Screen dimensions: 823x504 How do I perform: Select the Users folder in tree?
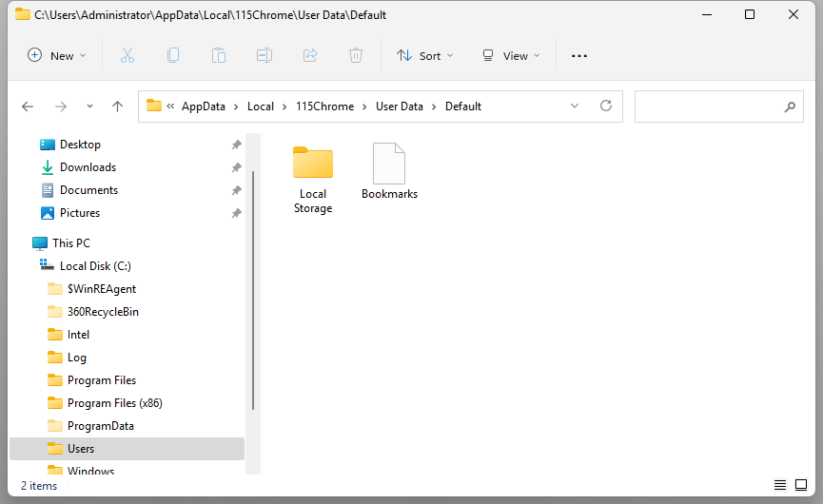coord(127,449)
